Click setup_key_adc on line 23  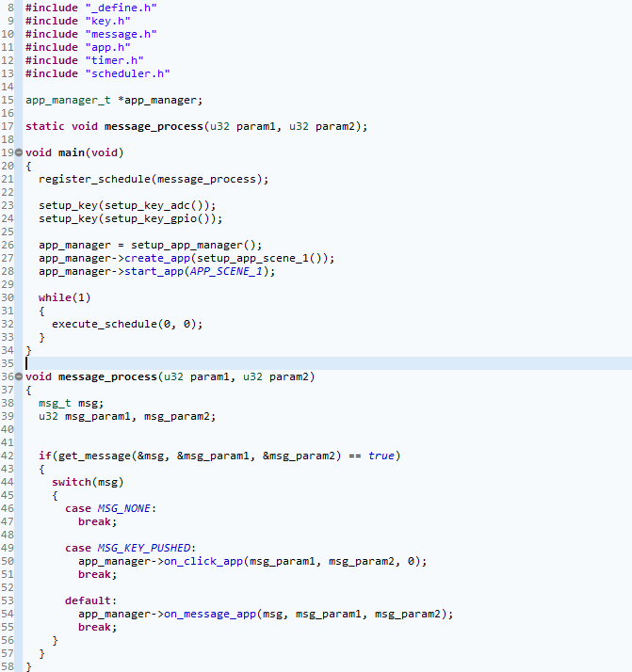pyautogui.click(x=147, y=206)
